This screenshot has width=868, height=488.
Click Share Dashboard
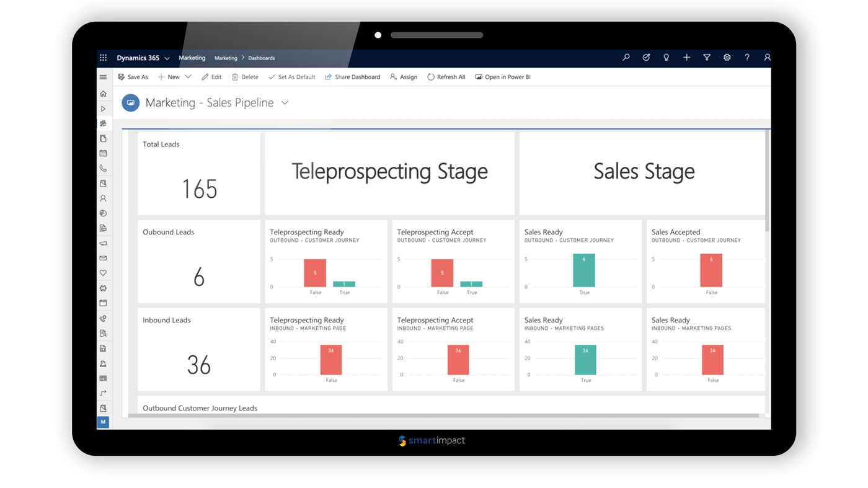coord(352,77)
